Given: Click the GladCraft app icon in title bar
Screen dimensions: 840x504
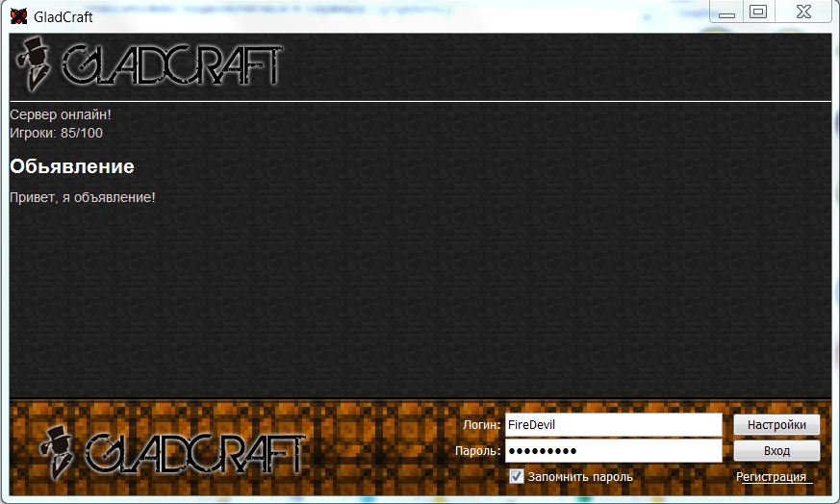Looking at the screenshot, I should 18,16.
